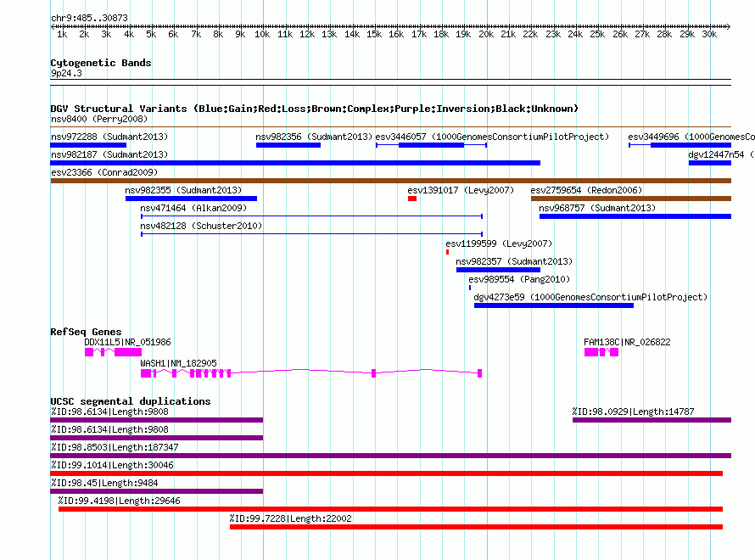Image resolution: width=755 pixels, height=560 pixels.
Task: Select the red esv1391017 (Levy2007) loss variant
Action: click(412, 199)
